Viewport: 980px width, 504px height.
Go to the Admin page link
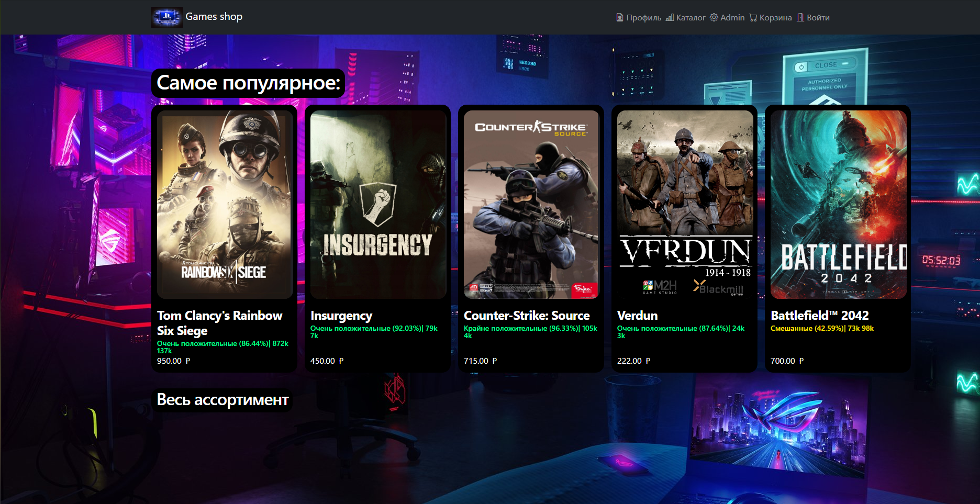click(x=732, y=18)
